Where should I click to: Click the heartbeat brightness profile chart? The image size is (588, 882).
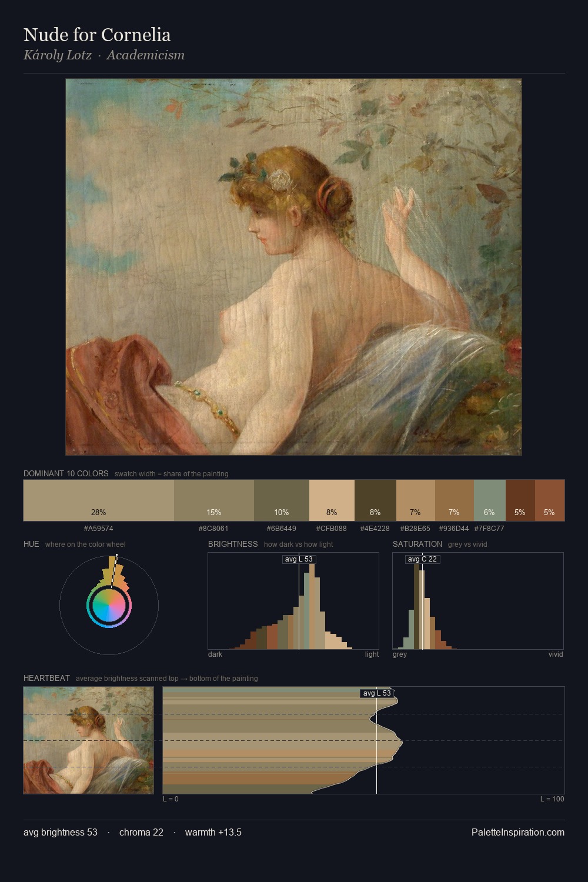363,740
